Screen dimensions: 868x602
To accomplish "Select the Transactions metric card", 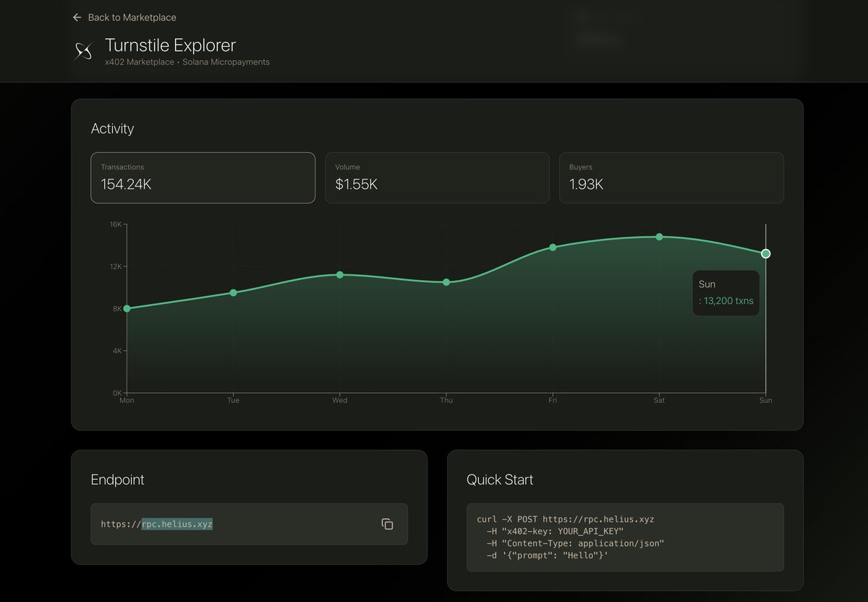I will click(x=203, y=177).
